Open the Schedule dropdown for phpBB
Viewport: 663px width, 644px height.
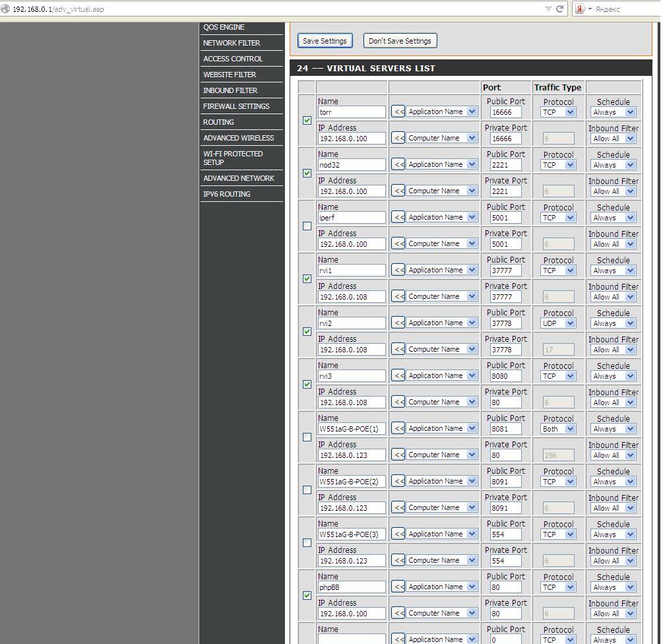pyautogui.click(x=613, y=587)
